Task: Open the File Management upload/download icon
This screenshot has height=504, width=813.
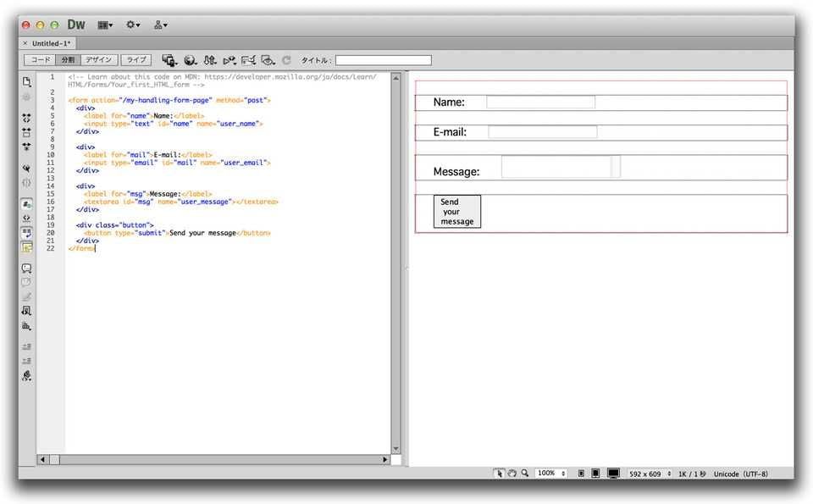Action: [x=209, y=60]
